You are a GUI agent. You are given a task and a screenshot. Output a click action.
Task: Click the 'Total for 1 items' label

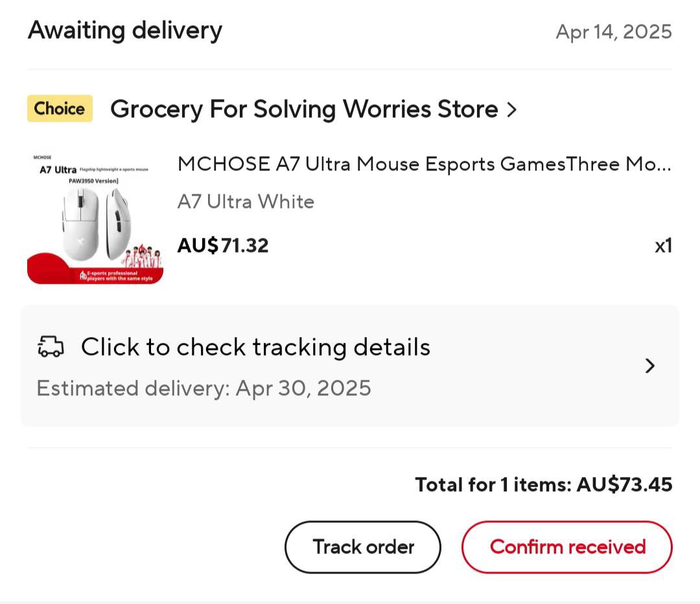pyautogui.click(x=493, y=485)
